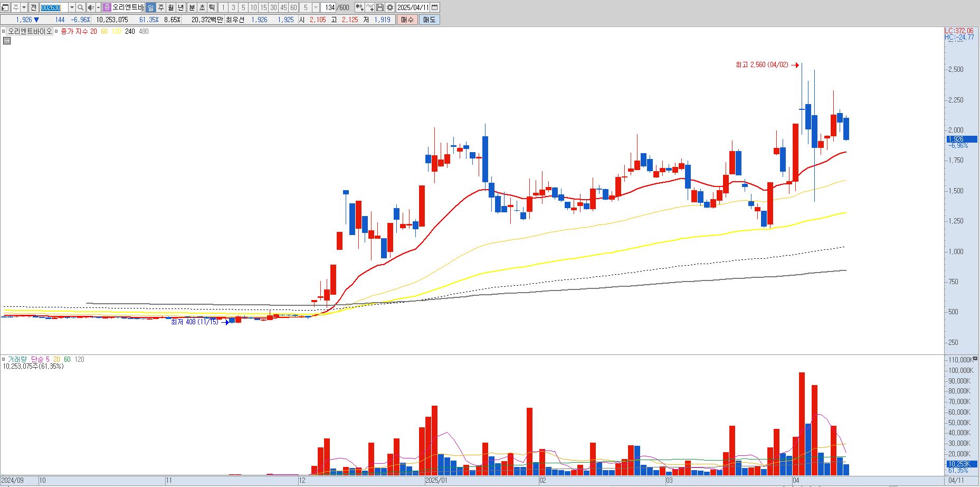Click the 매도 sell button

pyautogui.click(x=429, y=20)
